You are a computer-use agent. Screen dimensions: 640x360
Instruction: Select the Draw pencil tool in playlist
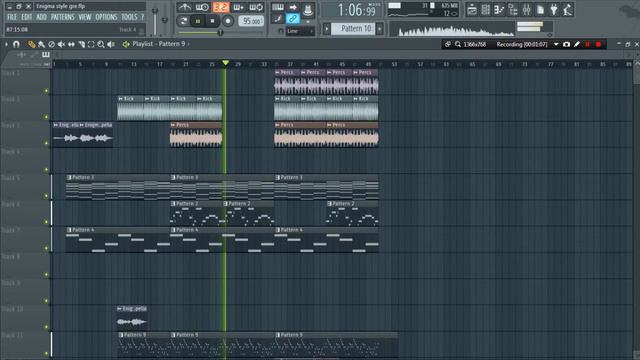click(31, 44)
